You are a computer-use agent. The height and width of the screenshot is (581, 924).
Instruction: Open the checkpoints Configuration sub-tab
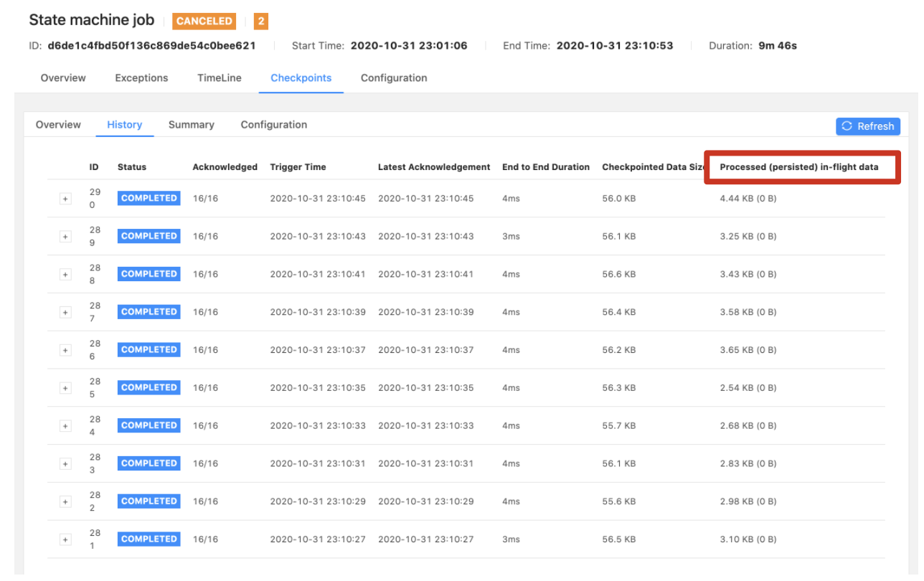tap(274, 124)
